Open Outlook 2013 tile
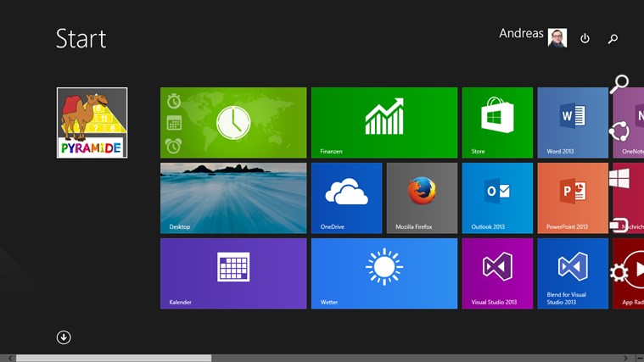The width and height of the screenshot is (644, 362). pyautogui.click(x=497, y=198)
